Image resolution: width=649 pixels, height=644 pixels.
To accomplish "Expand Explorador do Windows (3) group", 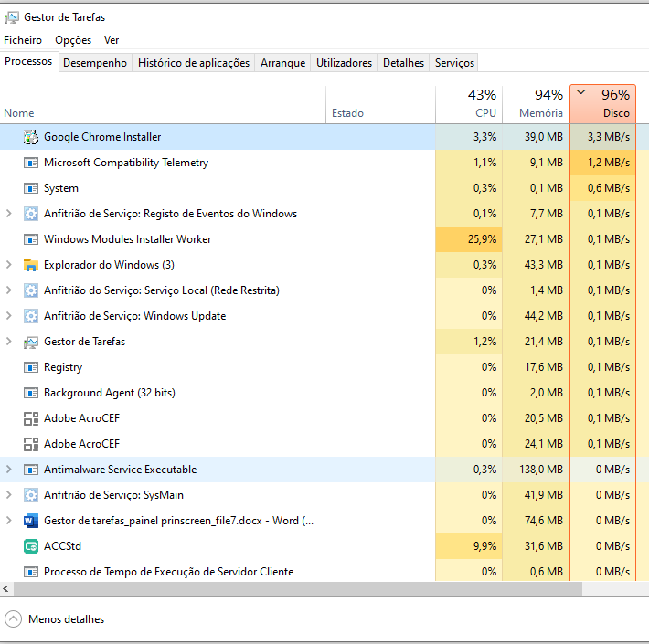I will (9, 265).
